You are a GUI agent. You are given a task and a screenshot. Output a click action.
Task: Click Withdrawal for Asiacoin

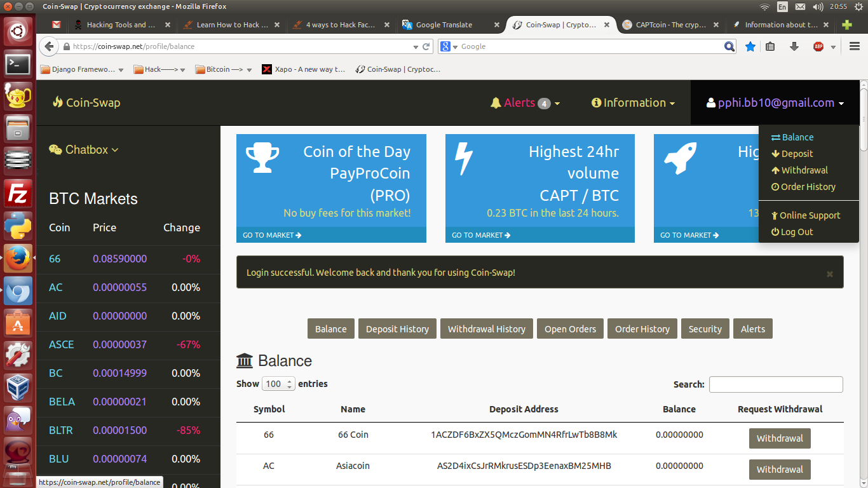pyautogui.click(x=780, y=470)
